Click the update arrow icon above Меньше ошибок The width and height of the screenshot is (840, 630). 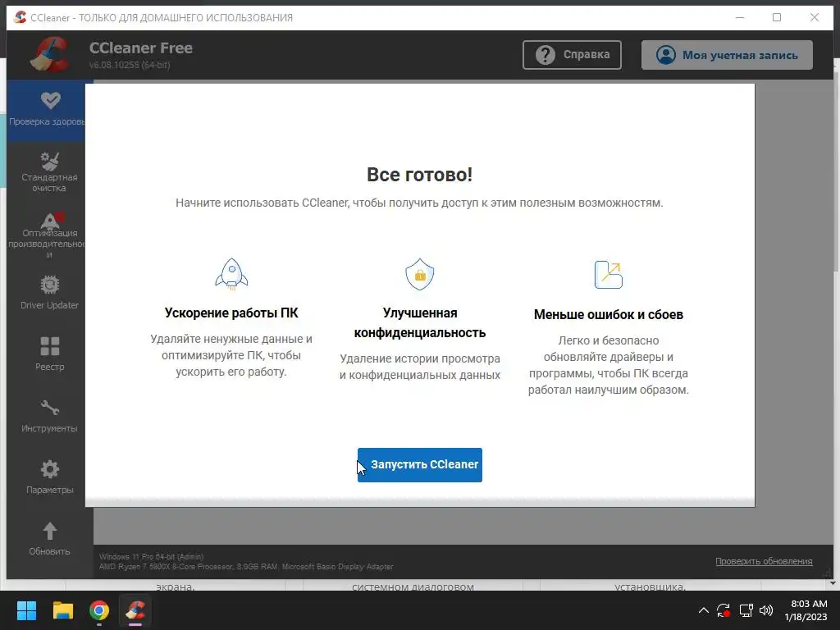coord(609,274)
